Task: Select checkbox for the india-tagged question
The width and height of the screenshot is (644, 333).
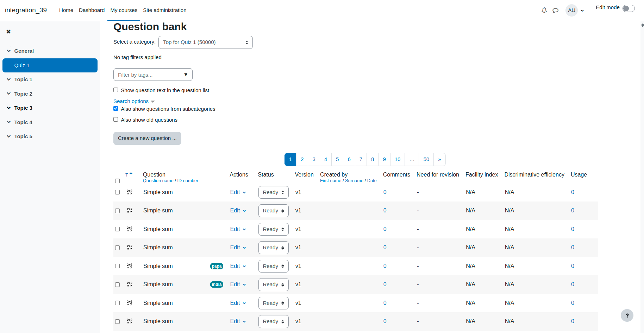Action: pos(117,284)
